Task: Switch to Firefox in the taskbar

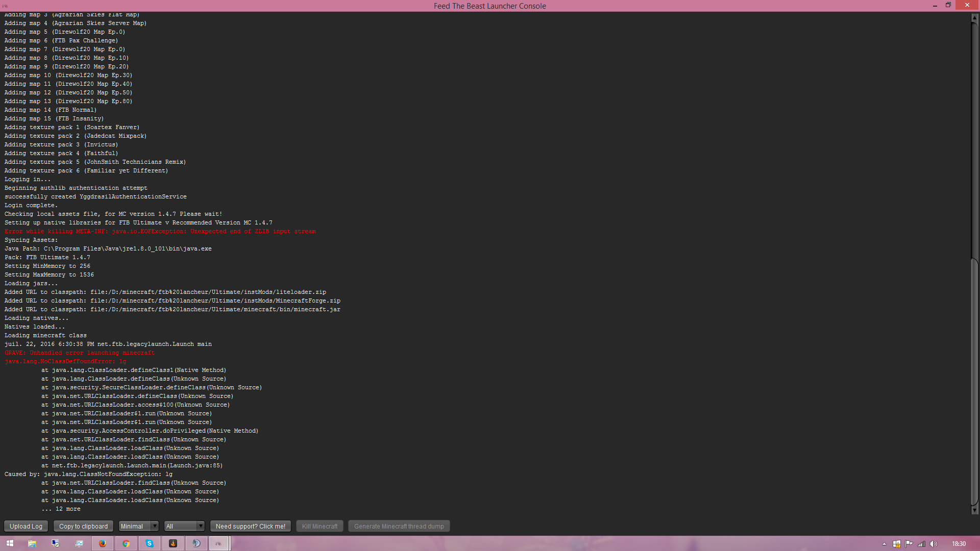Action: [x=103, y=543]
